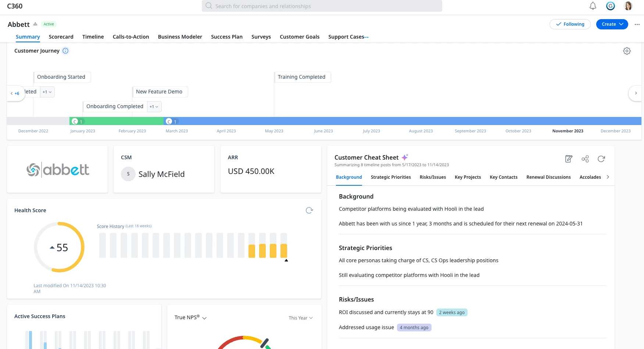The image size is (644, 349).
Task: Open the Success Plan tab
Action: [227, 37]
